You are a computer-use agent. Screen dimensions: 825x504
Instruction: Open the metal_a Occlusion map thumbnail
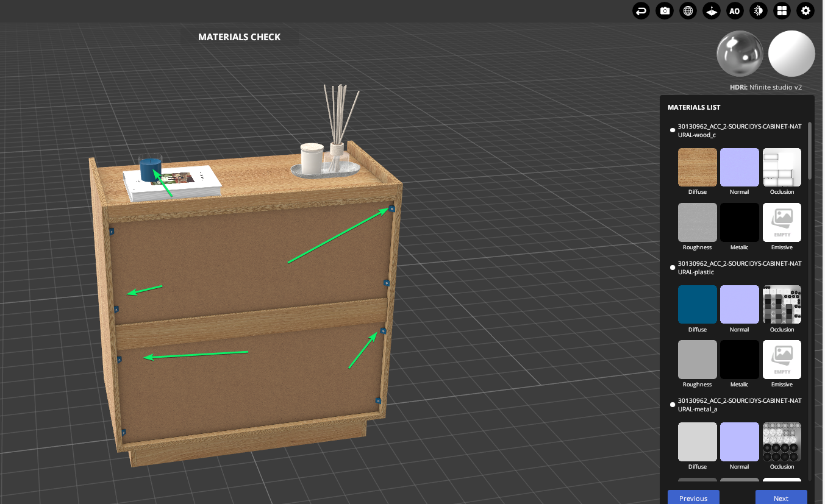[782, 442]
